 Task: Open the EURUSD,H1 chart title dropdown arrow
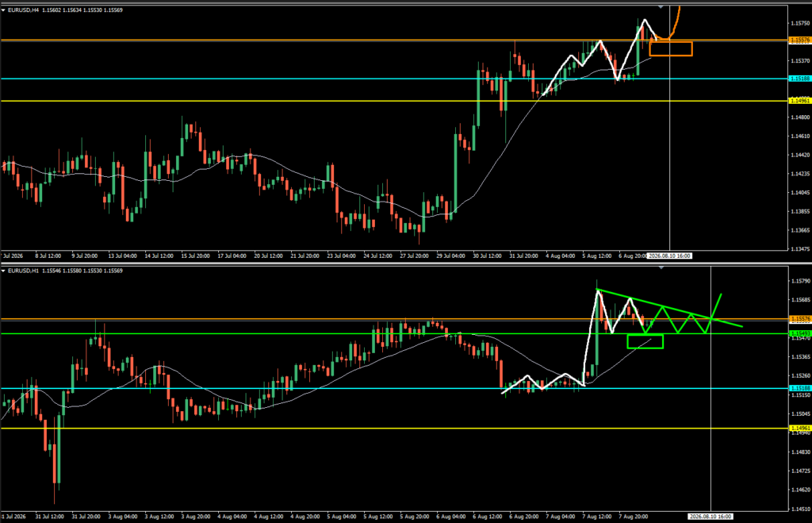[x=3, y=271]
